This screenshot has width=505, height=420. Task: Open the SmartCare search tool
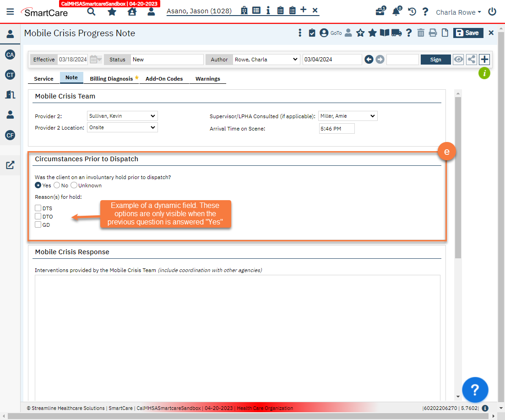click(x=91, y=11)
